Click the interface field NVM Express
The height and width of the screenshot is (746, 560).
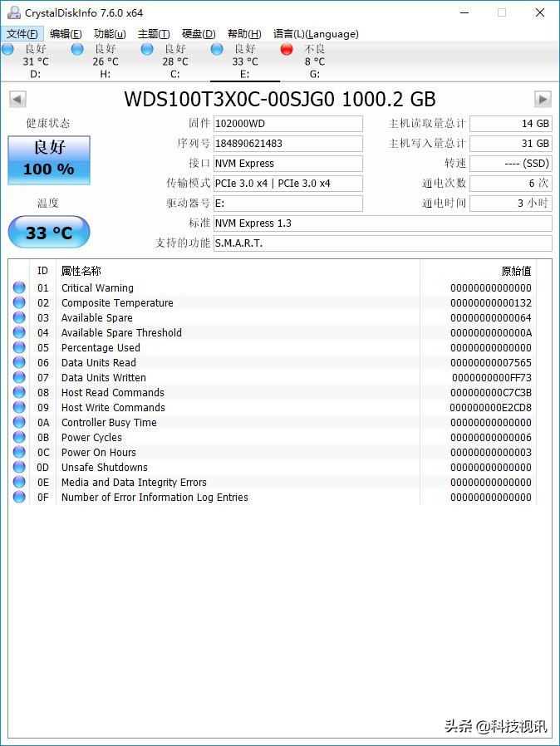[x=287, y=164]
